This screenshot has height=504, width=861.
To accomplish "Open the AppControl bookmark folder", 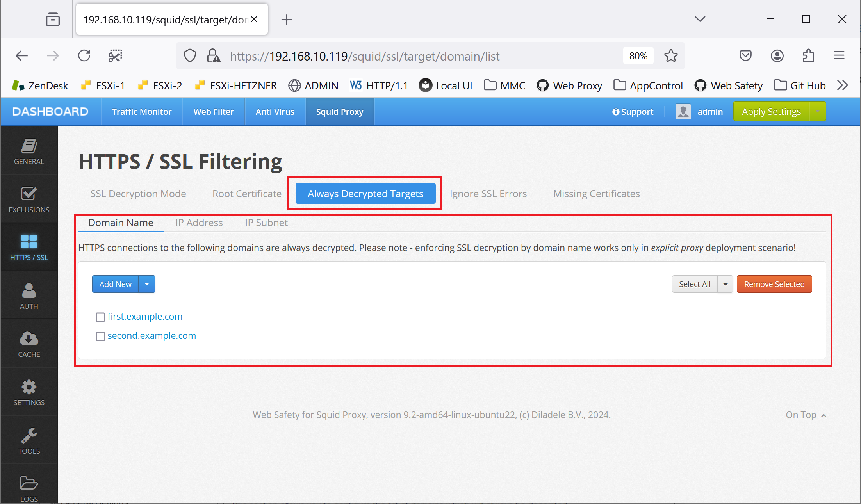I will point(648,85).
